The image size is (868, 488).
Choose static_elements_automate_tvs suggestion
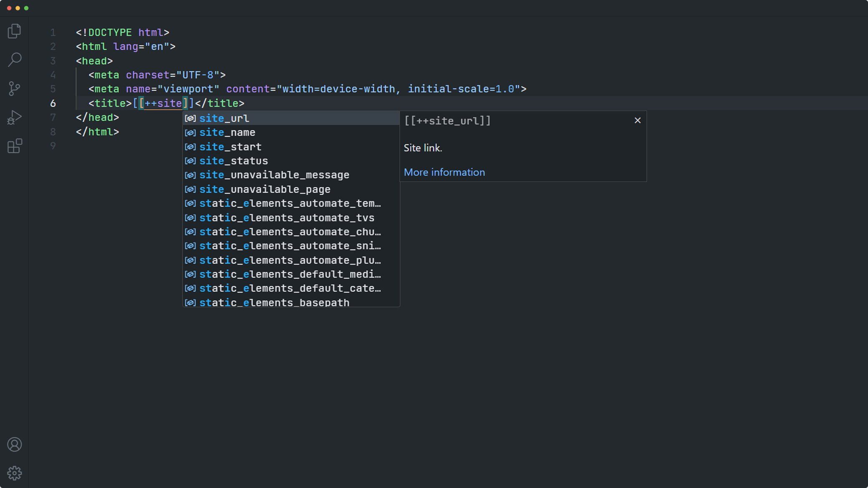[287, 218]
